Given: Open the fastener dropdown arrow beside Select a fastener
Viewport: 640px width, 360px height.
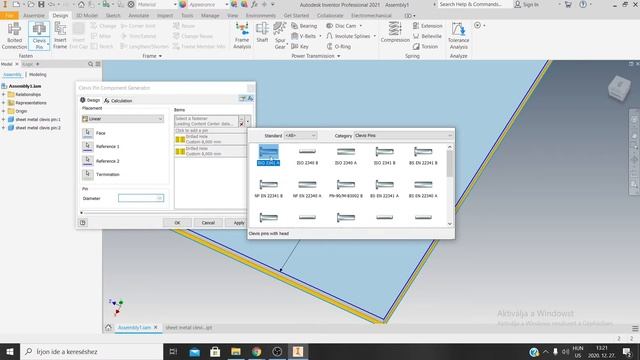Looking at the screenshot, I should pyautogui.click(x=247, y=121).
